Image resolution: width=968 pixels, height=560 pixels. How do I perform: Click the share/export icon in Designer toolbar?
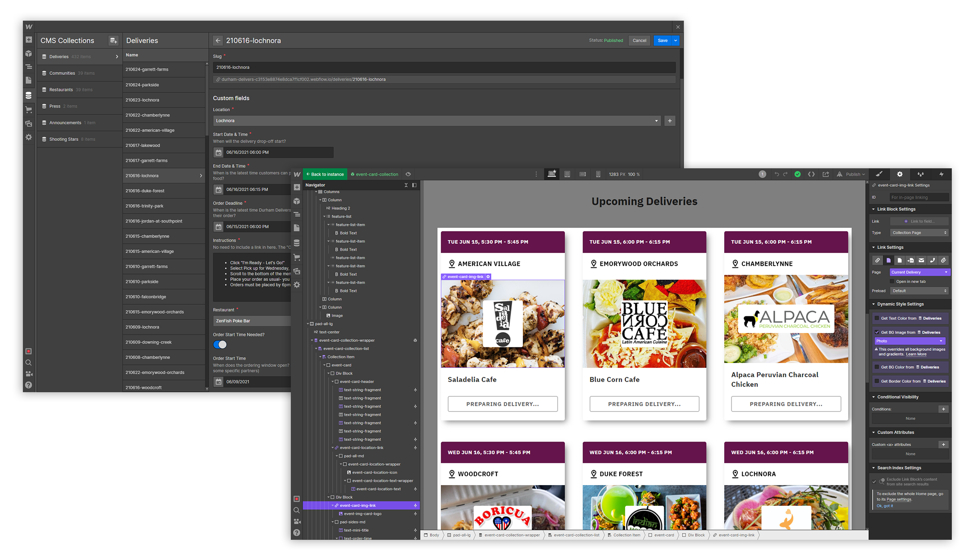point(826,174)
